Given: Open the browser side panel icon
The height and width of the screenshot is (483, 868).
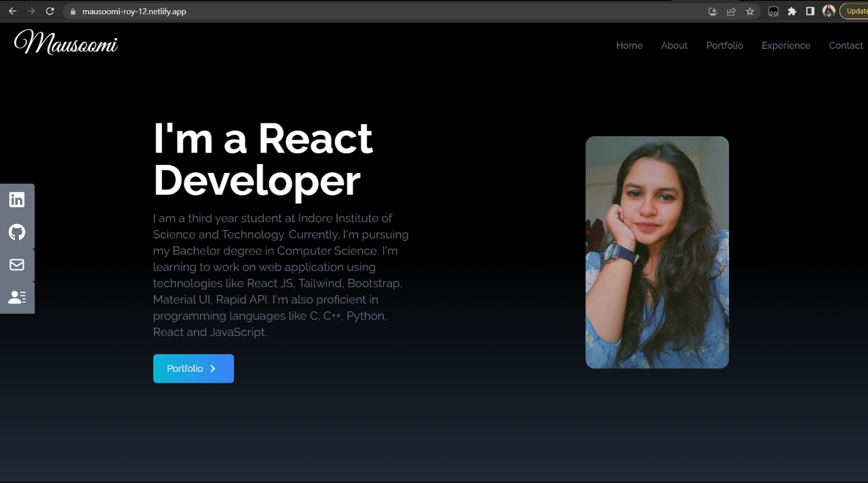Looking at the screenshot, I should click(x=810, y=11).
